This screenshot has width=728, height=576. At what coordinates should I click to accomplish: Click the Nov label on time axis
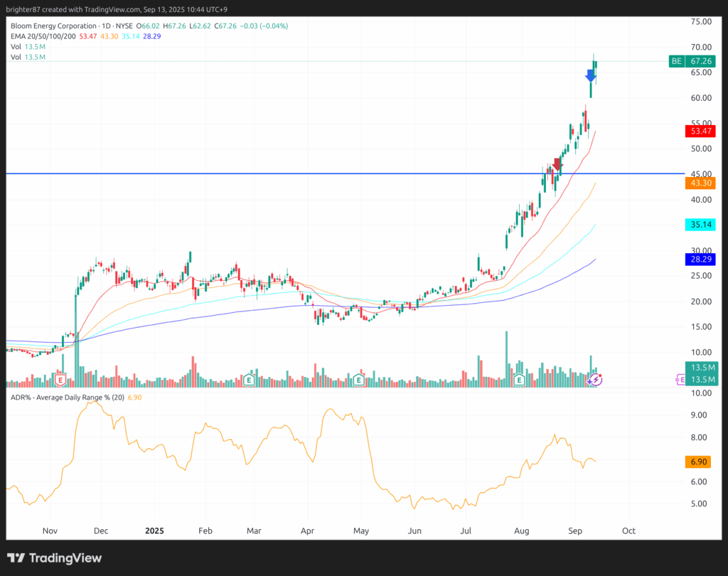(x=50, y=531)
